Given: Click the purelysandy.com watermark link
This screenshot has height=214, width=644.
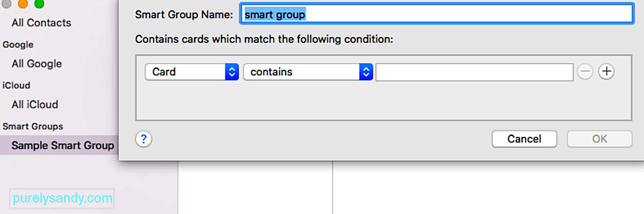Looking at the screenshot, I should 62,198.
